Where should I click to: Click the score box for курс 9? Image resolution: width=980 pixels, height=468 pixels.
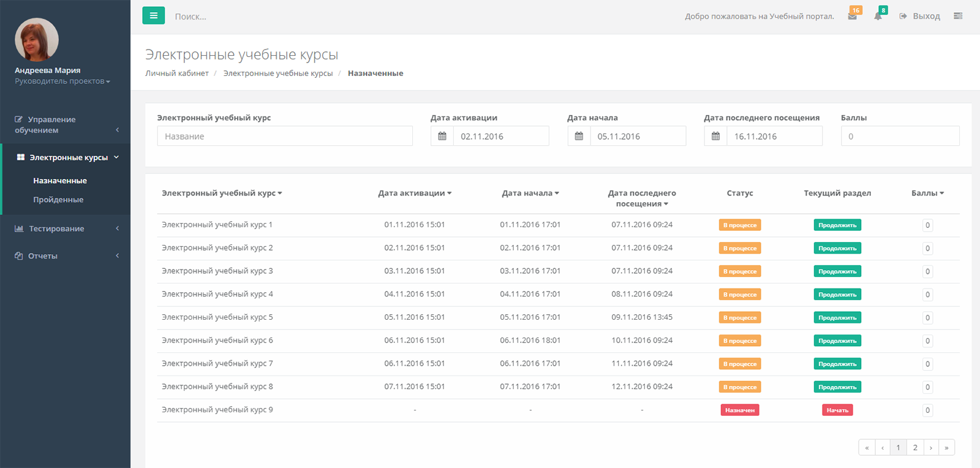click(927, 410)
